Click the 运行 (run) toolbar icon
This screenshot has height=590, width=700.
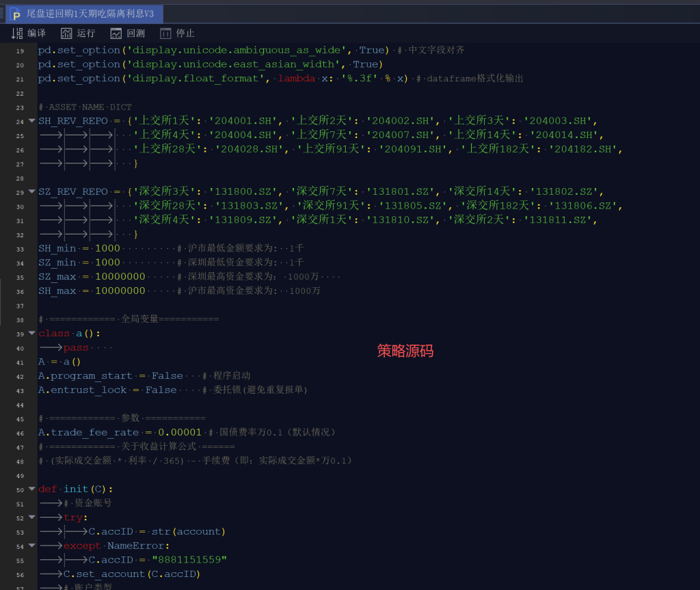(66, 33)
